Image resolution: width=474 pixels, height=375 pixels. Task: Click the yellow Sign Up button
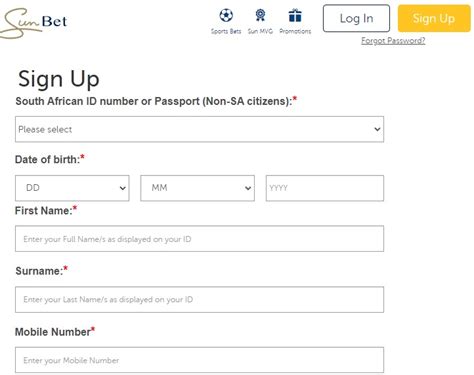click(434, 18)
